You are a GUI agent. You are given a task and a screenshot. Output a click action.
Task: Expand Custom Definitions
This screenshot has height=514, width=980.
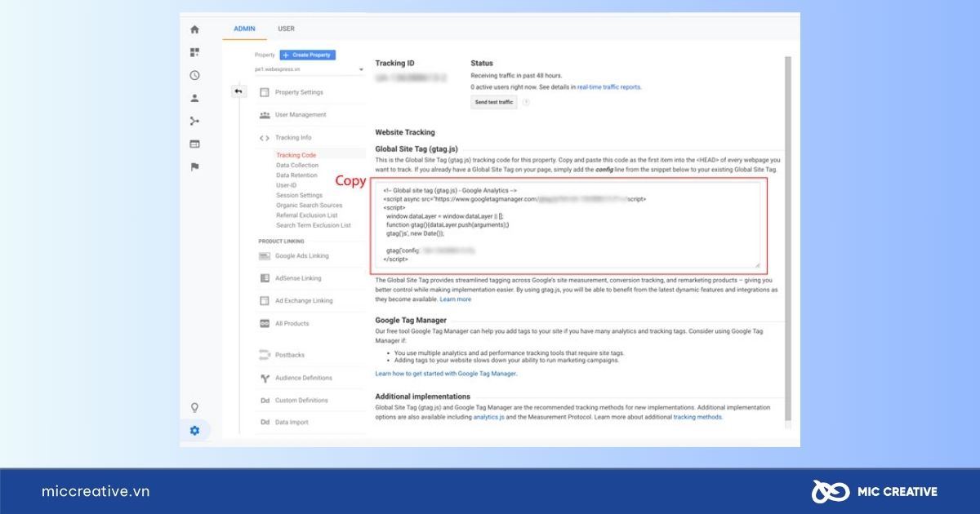[301, 401]
